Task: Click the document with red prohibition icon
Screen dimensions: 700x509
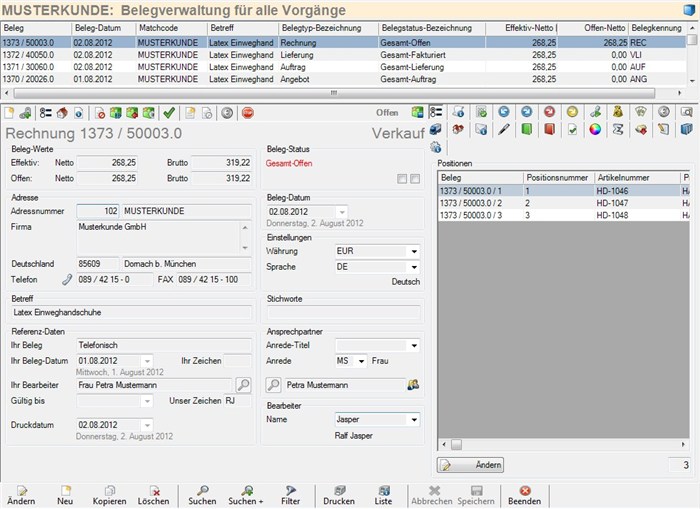Action: 100,113
